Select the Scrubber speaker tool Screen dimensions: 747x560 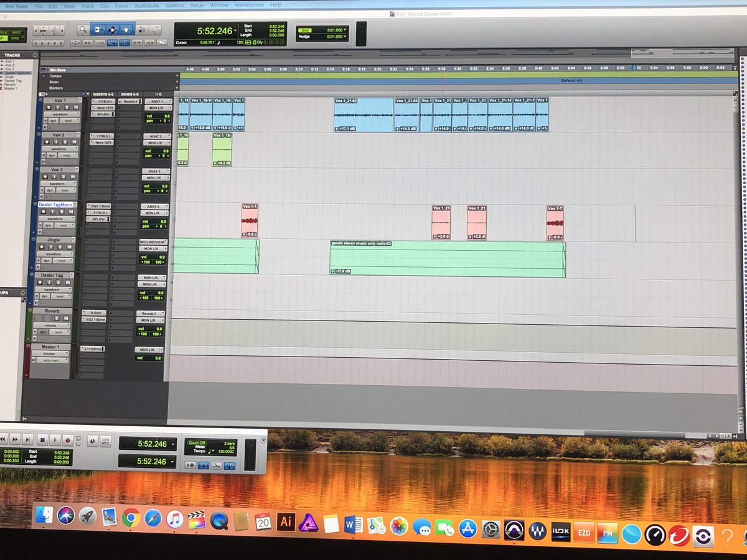pos(141,30)
